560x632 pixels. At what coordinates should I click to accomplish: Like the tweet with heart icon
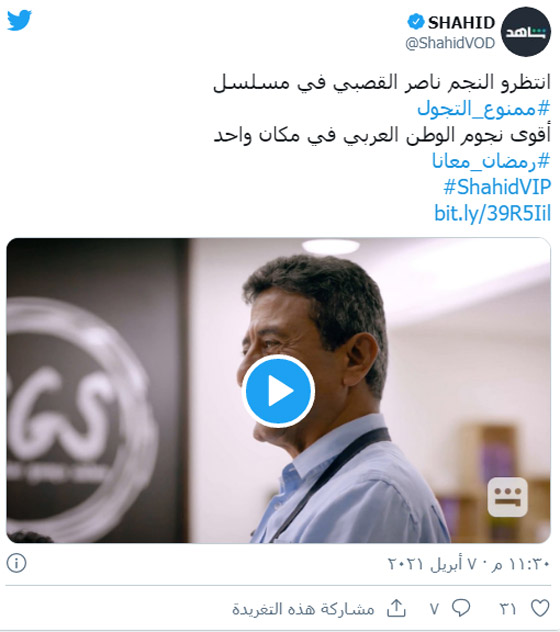coord(540,608)
